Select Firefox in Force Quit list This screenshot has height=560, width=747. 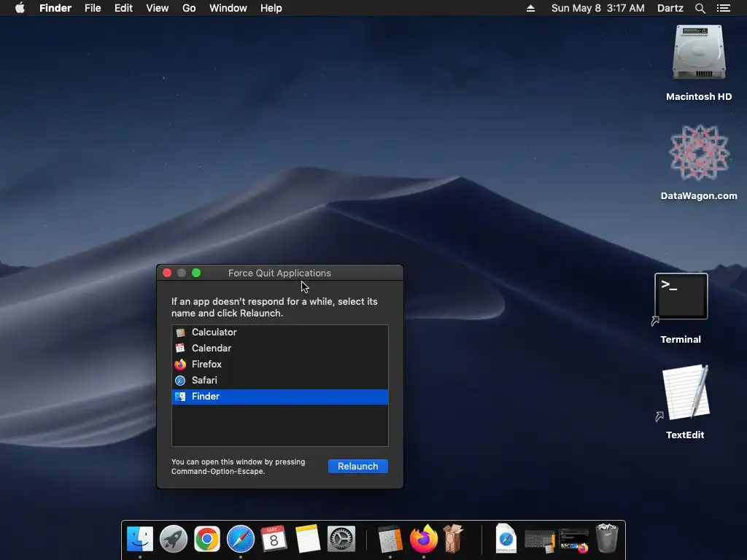[x=280, y=365]
